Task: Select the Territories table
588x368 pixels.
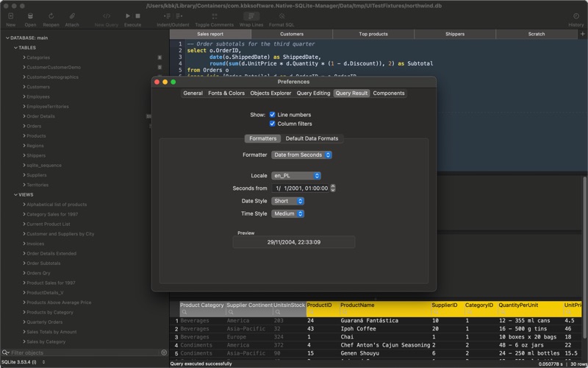Action: [37, 185]
